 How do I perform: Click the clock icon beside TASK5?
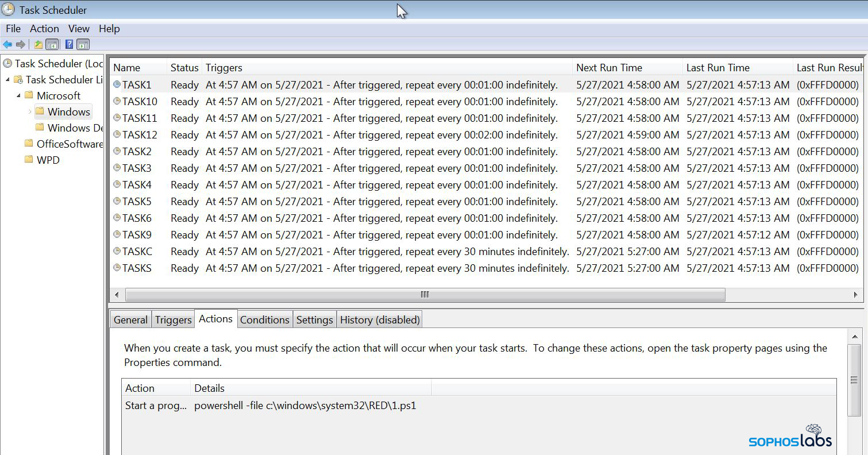[x=117, y=201]
